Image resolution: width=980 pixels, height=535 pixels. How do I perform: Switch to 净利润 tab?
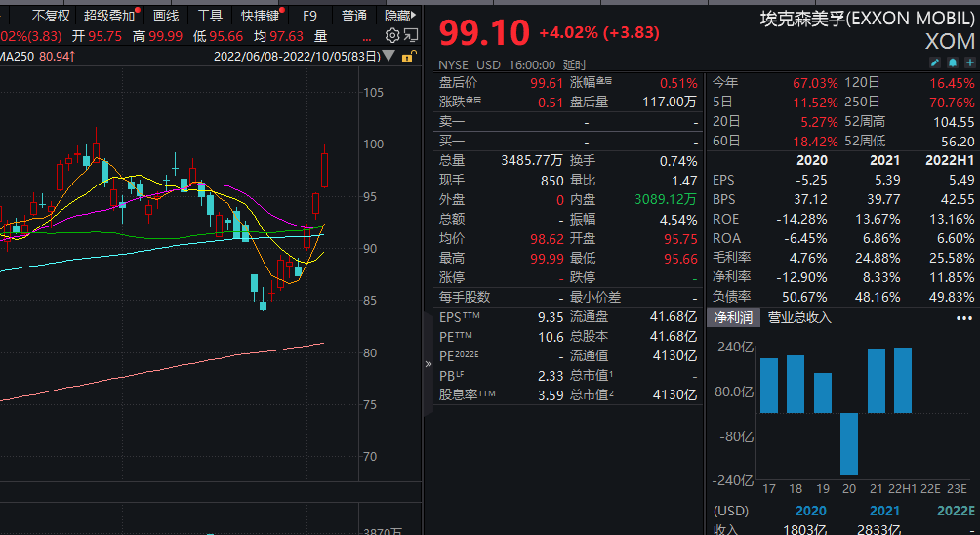(x=734, y=317)
